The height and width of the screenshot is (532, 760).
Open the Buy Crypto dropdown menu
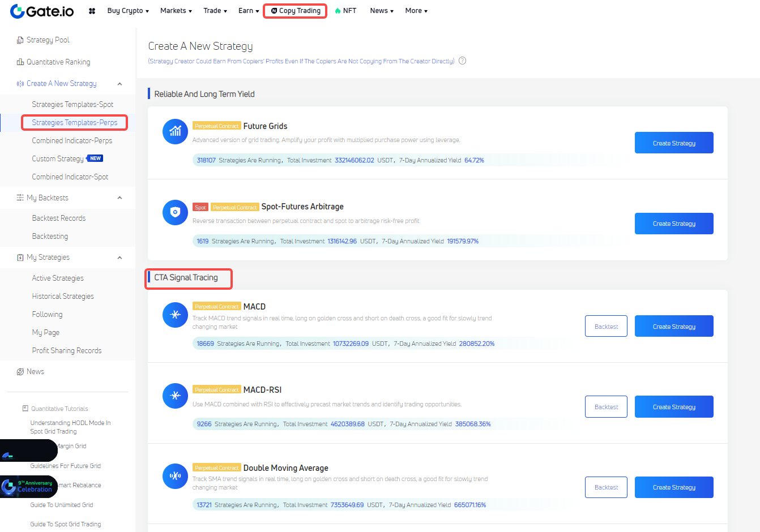pos(128,11)
